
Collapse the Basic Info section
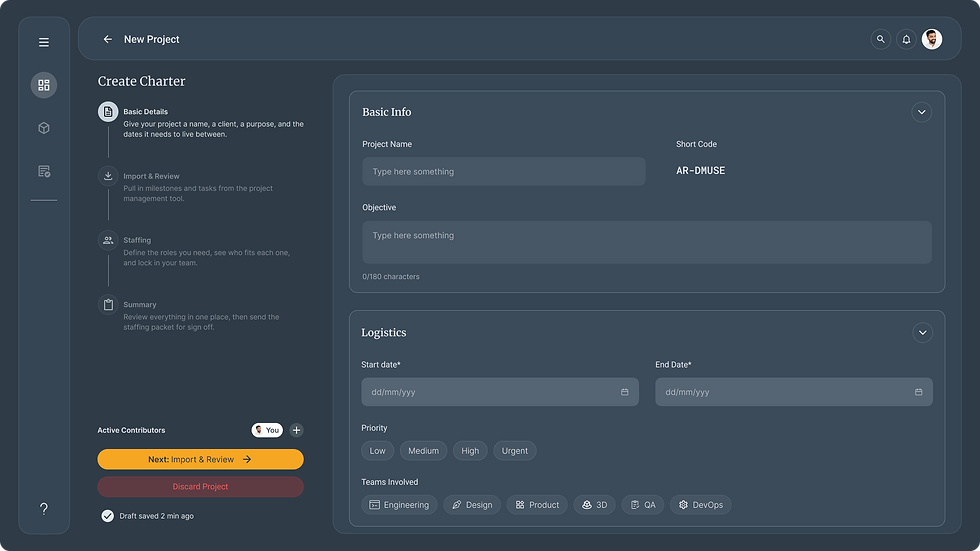pyautogui.click(x=921, y=112)
